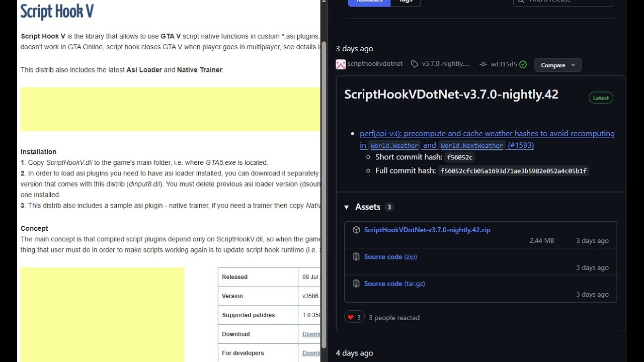Click the package icon beside the nightly.42.zip
Image resolution: width=644 pixels, height=362 pixels.
click(x=356, y=230)
